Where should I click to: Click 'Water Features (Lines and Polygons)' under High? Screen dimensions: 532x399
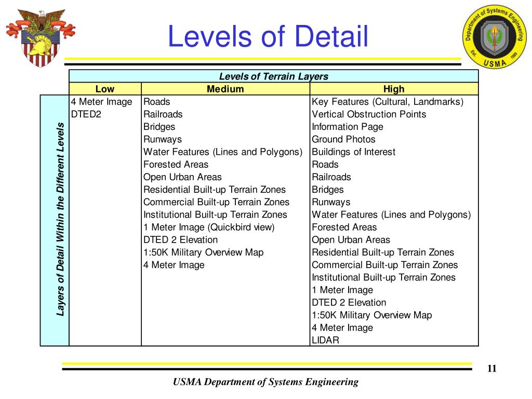click(391, 215)
